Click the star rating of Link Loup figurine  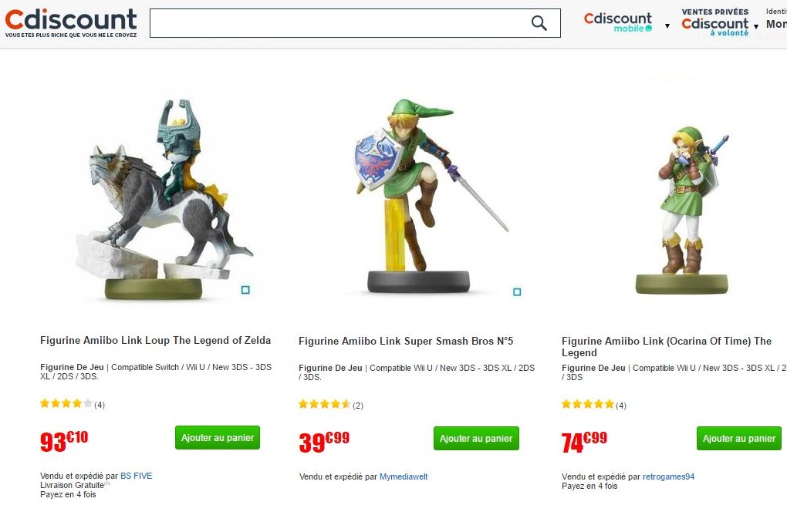pyautogui.click(x=66, y=404)
